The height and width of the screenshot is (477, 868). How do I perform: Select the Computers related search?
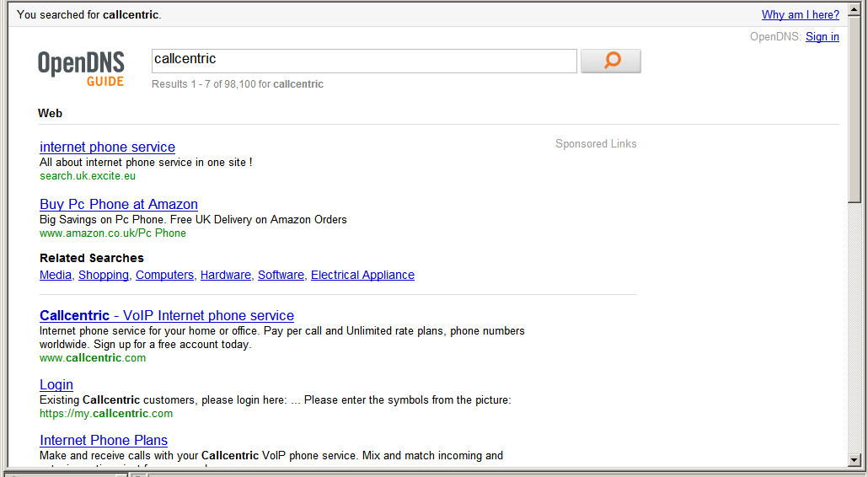tap(164, 275)
